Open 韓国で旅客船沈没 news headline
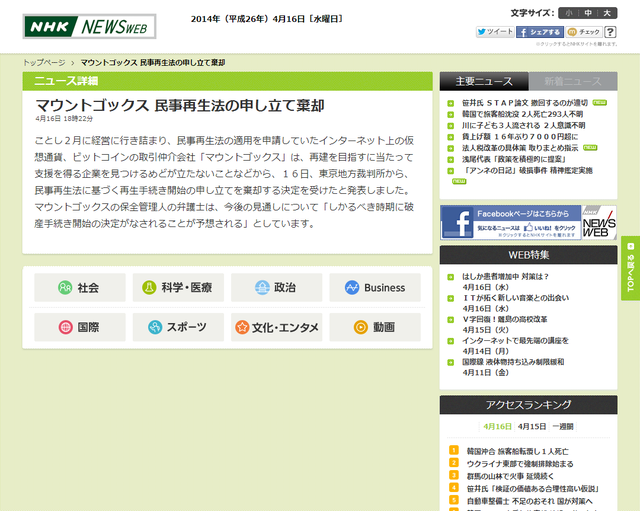Image resolution: width=640 pixels, height=511 pixels. click(522, 114)
